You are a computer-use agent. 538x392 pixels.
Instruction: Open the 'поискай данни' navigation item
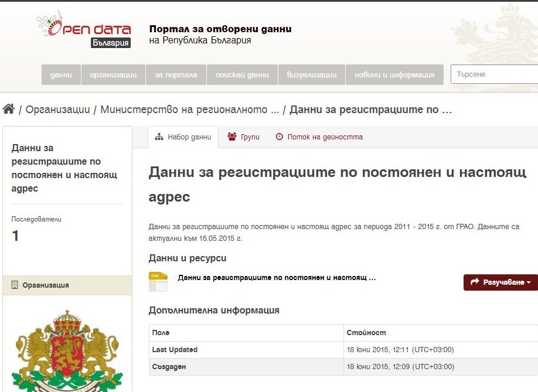point(242,74)
